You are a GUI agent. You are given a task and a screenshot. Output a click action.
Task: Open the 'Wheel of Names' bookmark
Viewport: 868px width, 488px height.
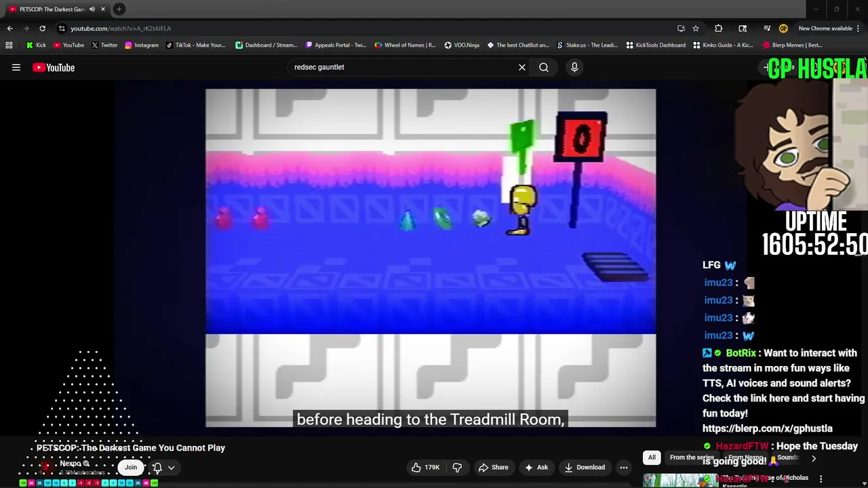click(x=405, y=45)
